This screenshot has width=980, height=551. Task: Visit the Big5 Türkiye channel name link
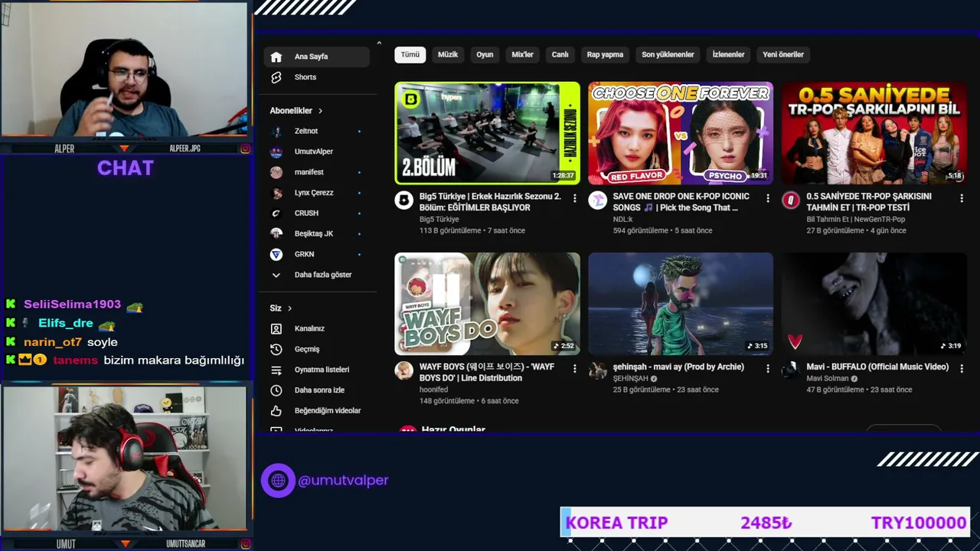coord(439,220)
